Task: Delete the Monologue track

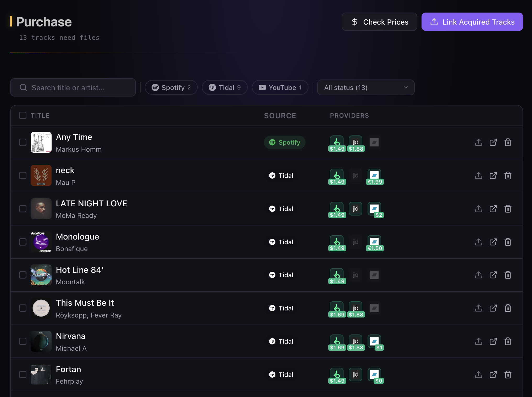Action: click(508, 242)
